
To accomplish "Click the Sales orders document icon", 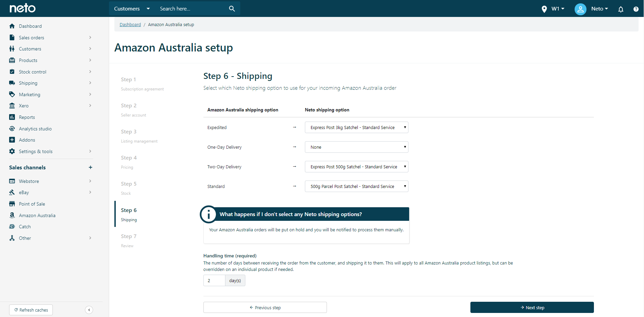I will coord(12,38).
